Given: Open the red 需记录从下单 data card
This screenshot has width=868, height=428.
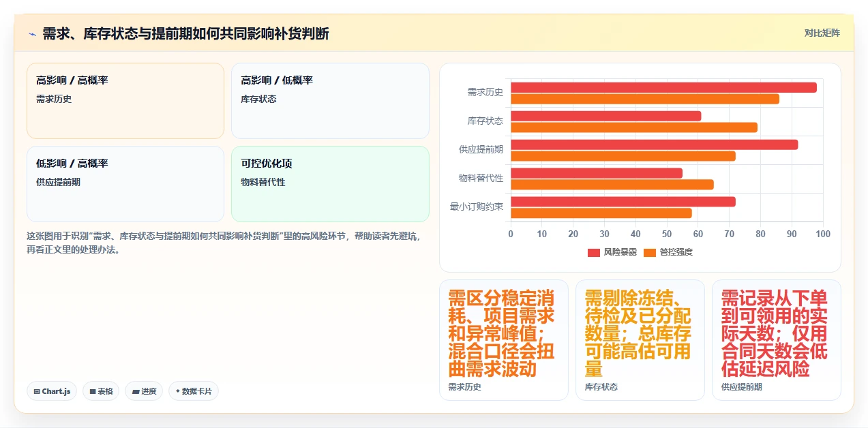Looking at the screenshot, I should [x=777, y=340].
